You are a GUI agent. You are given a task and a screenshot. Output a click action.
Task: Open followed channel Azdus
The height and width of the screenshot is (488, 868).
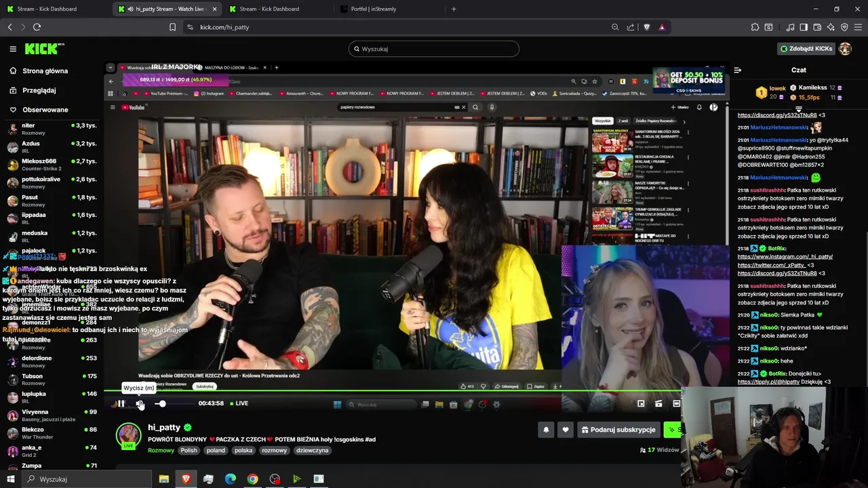click(x=52, y=147)
